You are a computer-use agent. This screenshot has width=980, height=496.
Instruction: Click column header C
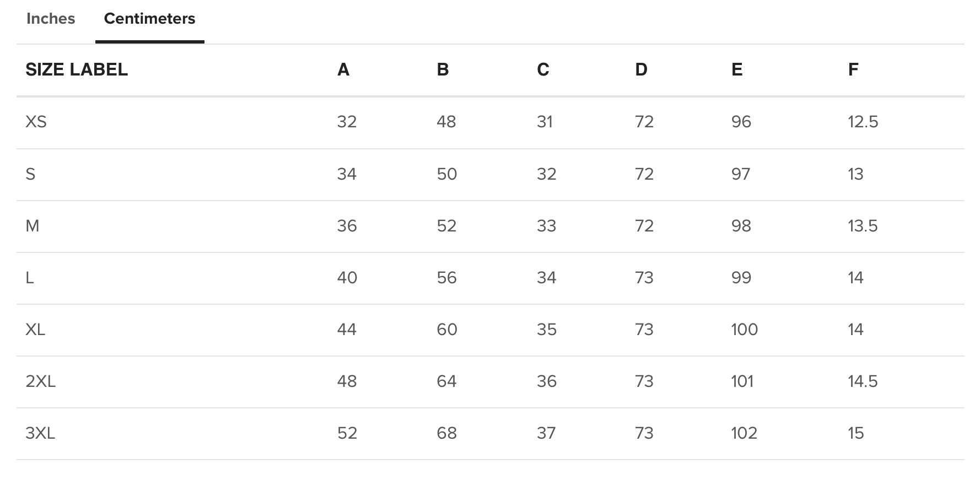click(543, 69)
